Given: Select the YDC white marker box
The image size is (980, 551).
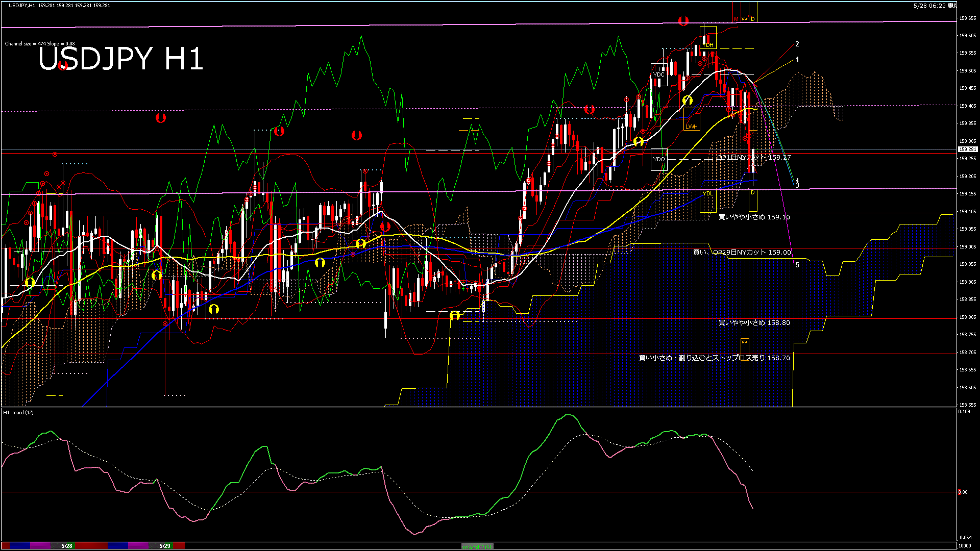Looking at the screenshot, I should tap(659, 75).
